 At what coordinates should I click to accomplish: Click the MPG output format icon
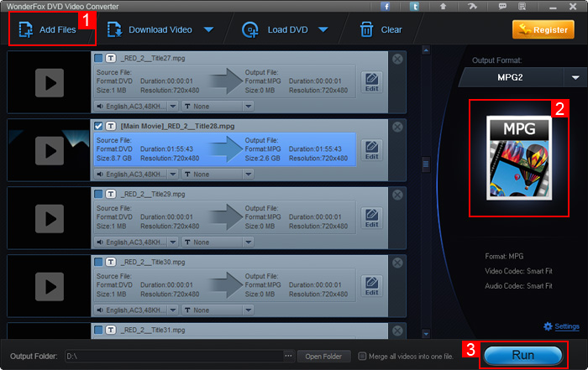click(518, 159)
